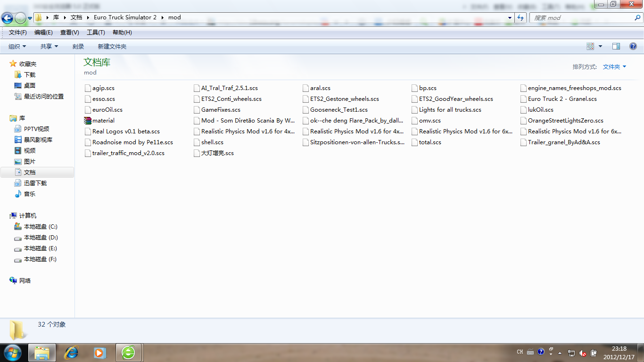Open the 工具(T) menu
The height and width of the screenshot is (362, 644).
(96, 33)
